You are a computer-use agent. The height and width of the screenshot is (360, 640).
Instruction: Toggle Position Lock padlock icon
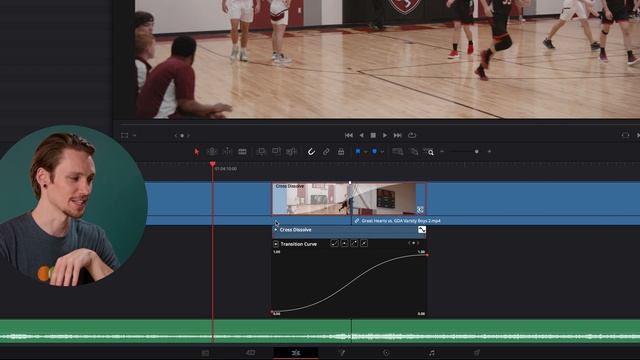tap(341, 152)
